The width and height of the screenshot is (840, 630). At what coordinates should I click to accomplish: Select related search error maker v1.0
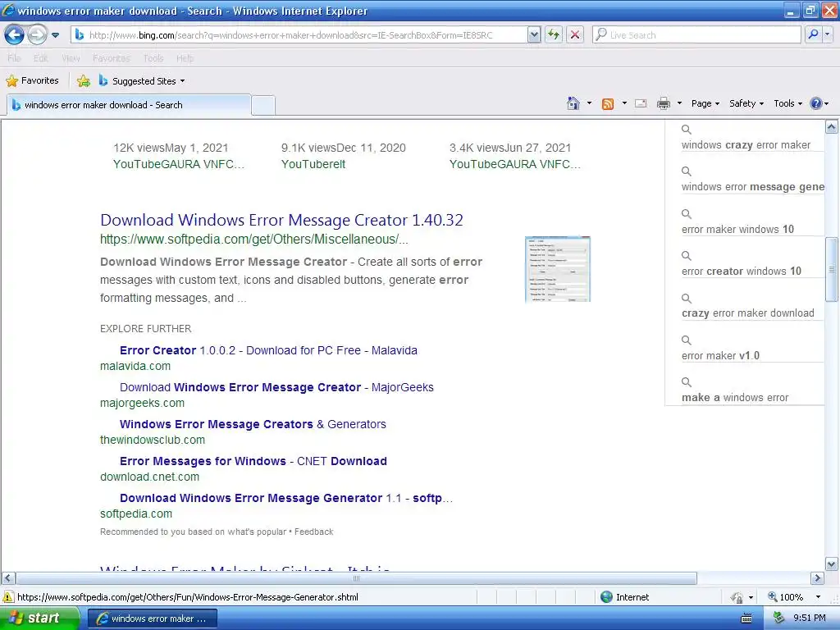point(720,356)
